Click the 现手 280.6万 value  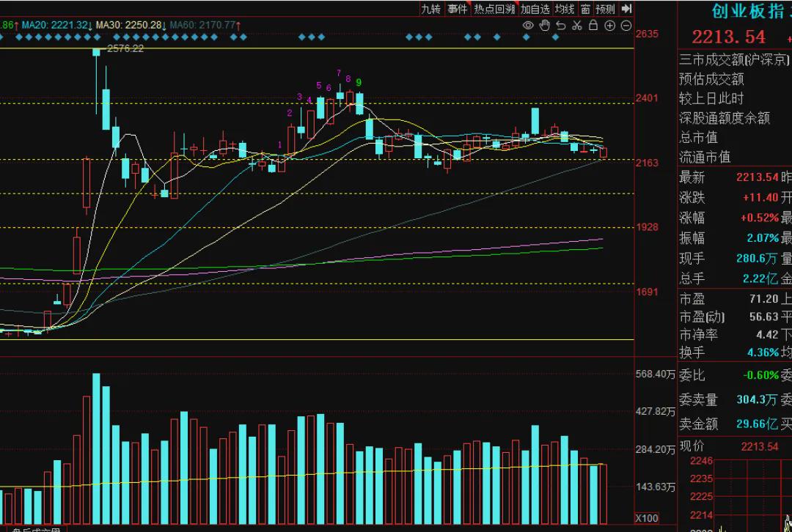point(757,259)
